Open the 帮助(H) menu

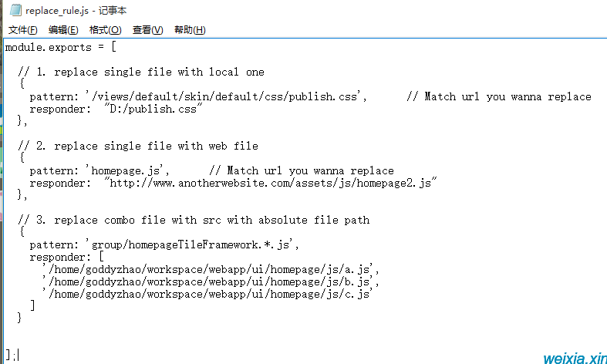pos(190,30)
